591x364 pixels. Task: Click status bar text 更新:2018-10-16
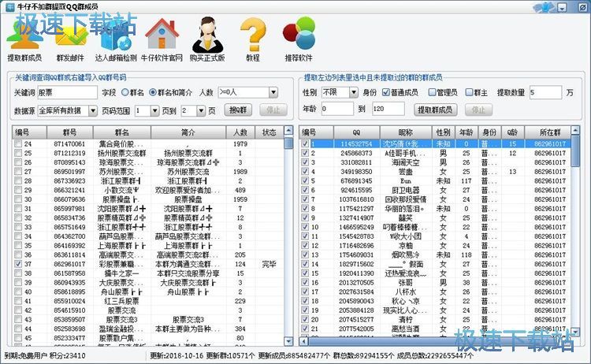tap(177, 355)
